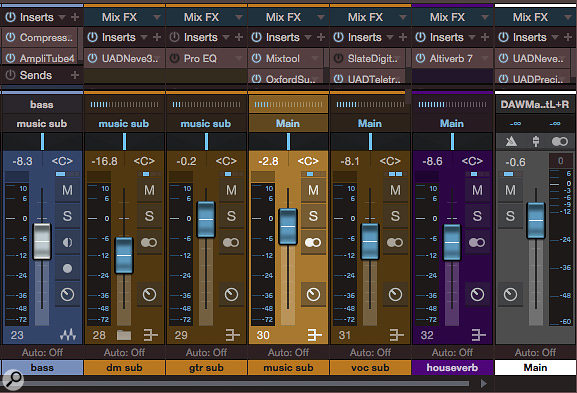Mute the voc sub channel
Viewport: 577px width, 393px height.
click(x=396, y=190)
